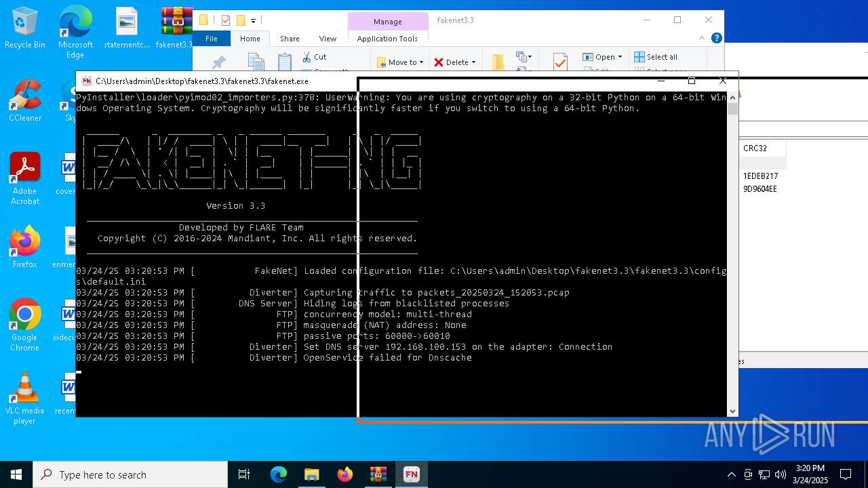
Task: Click the Paste icon in Explorer ribbon
Action: tap(285, 62)
